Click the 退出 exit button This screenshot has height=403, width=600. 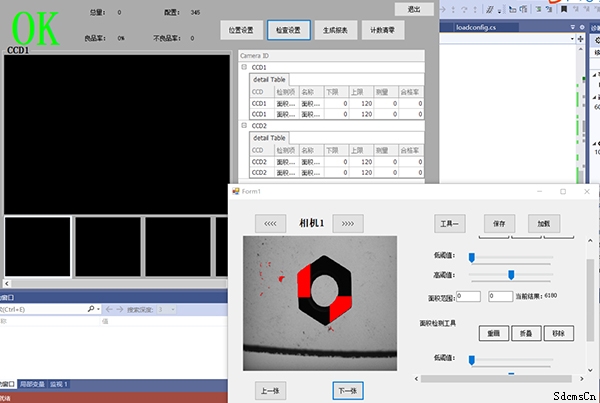413,8
